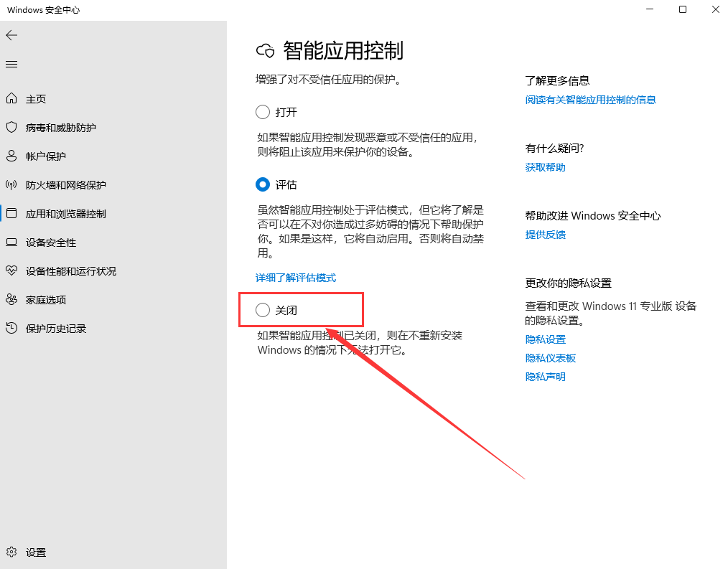Open the 隐私仪表板 link
The image size is (728, 569).
[550, 358]
